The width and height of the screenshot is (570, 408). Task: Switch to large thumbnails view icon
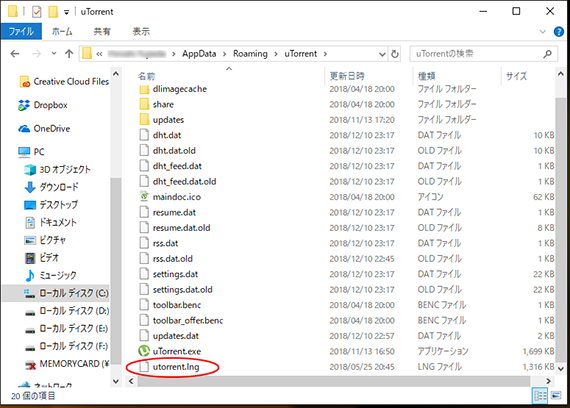[x=556, y=396]
